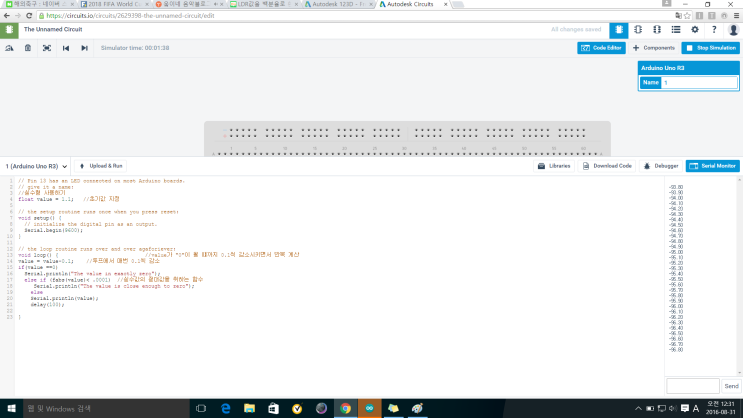Switch to the 2018 FIFA World Cup tab

114,4
